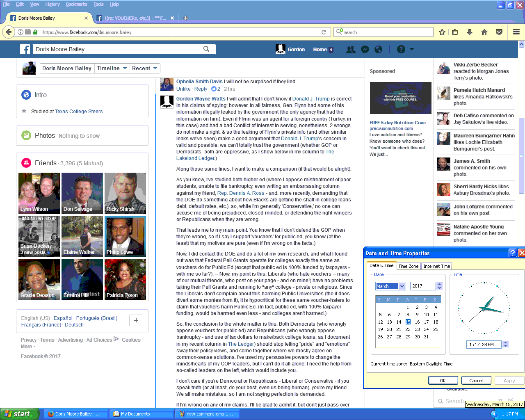Click the Facebook logo icon

(x=25, y=50)
